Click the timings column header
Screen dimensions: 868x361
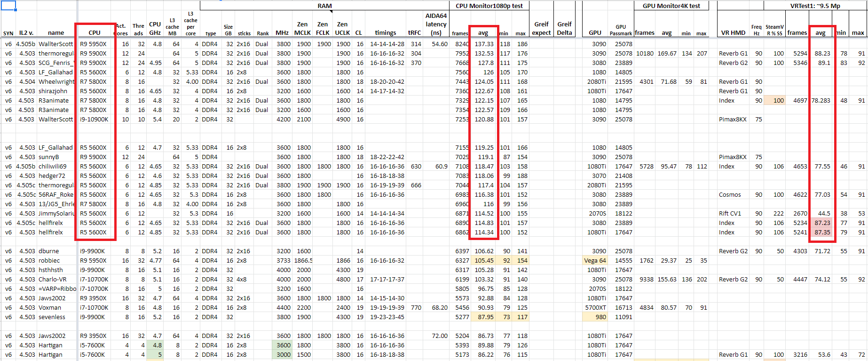pos(385,32)
